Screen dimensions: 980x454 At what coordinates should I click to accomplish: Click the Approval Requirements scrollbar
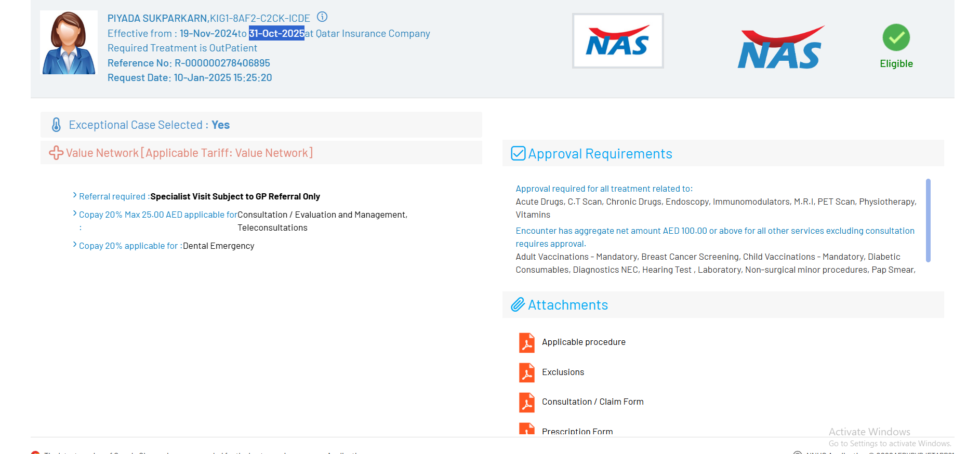[x=928, y=220]
